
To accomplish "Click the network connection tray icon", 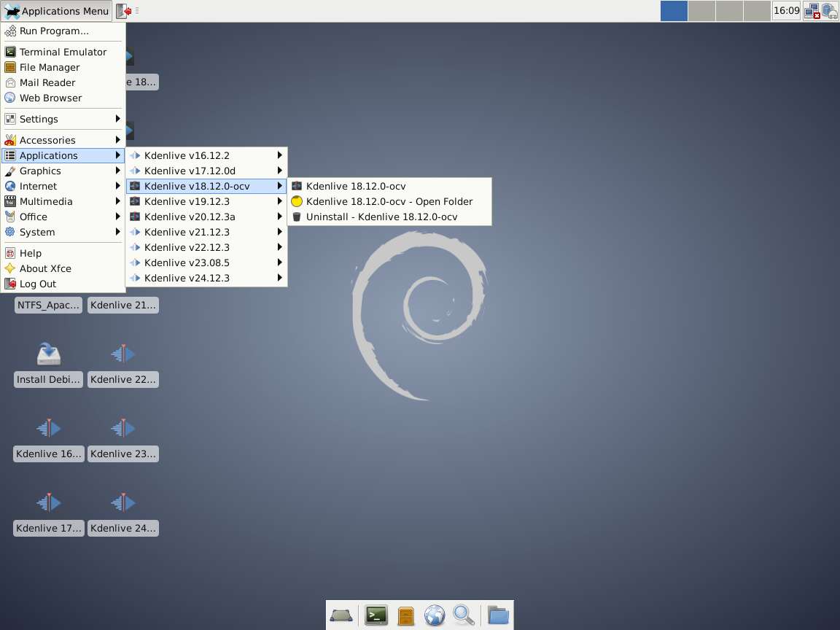I will [x=812, y=11].
